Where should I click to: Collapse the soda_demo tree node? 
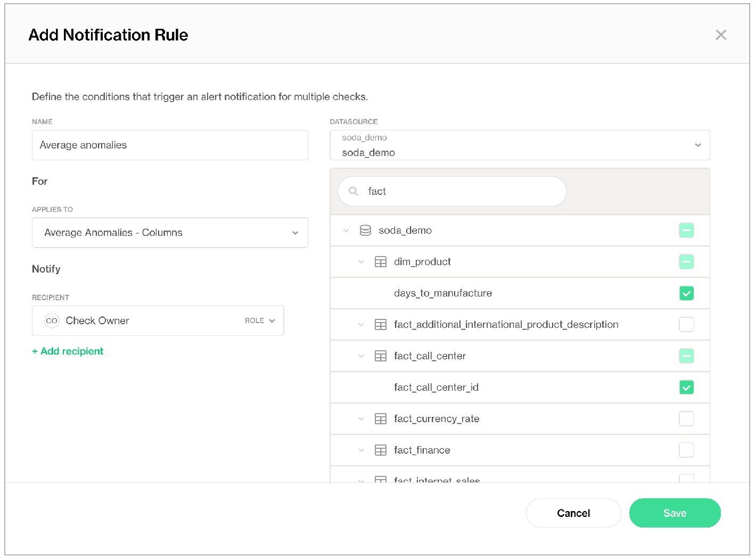click(x=346, y=230)
